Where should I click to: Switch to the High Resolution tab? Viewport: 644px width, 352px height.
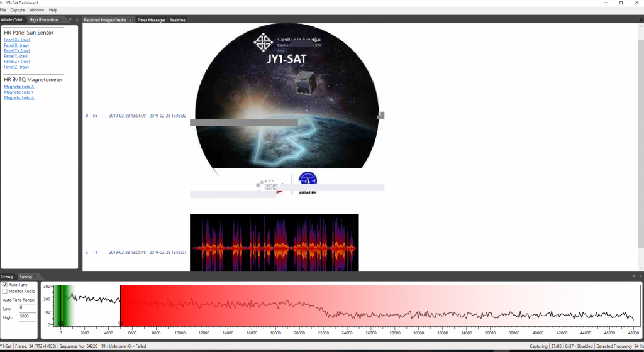click(43, 19)
